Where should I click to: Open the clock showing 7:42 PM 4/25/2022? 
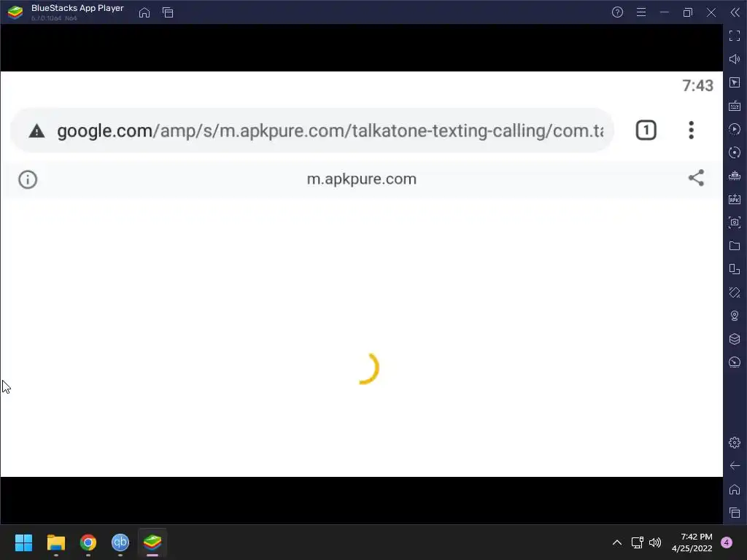[692, 542]
